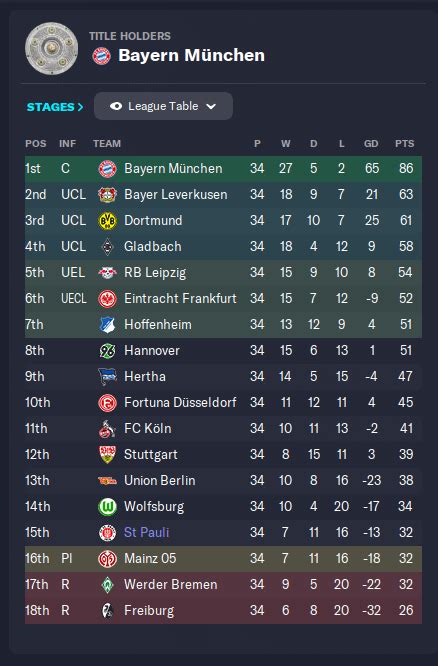Click Werder Bremen diamond crest
438x666 pixels.
(107, 585)
